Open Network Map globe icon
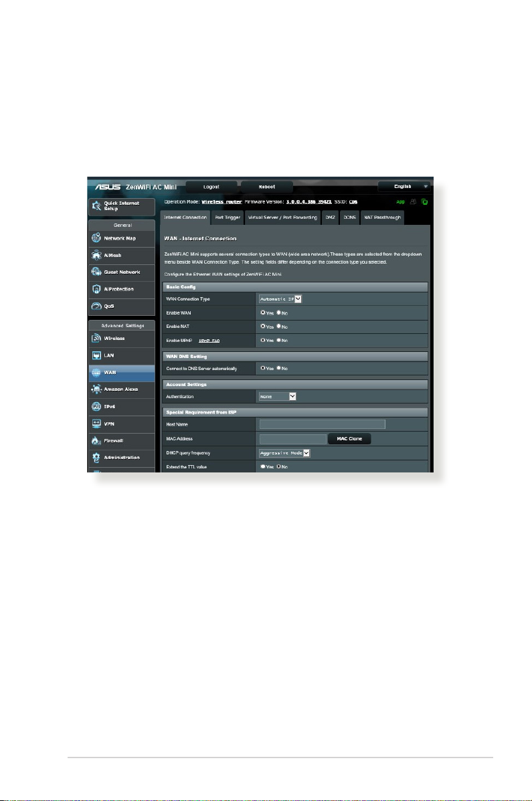The width and height of the screenshot is (532, 801). tap(96, 238)
